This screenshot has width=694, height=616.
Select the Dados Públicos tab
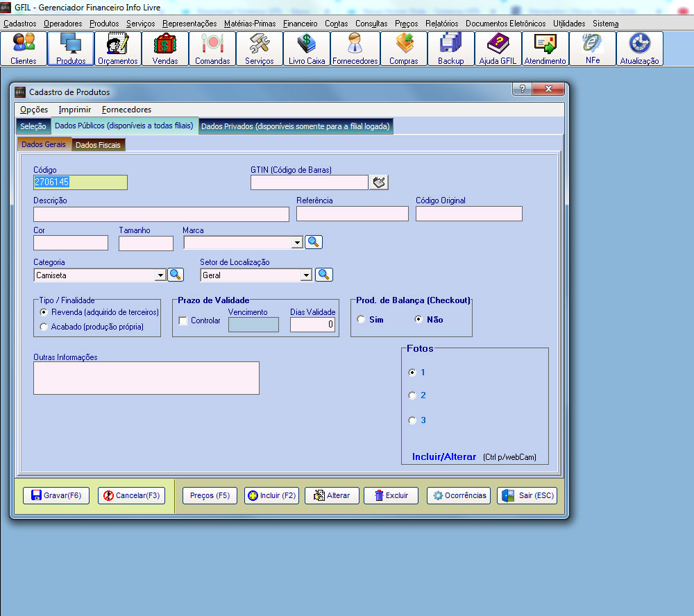124,126
